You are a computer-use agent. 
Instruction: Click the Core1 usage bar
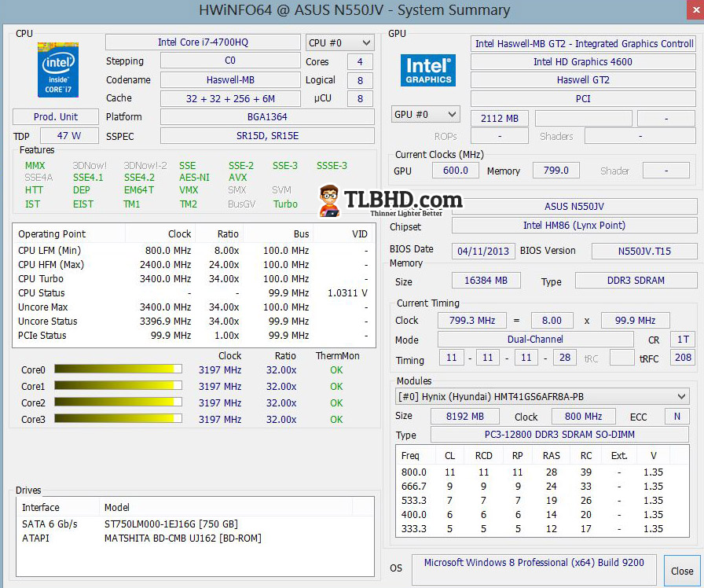click(x=118, y=385)
